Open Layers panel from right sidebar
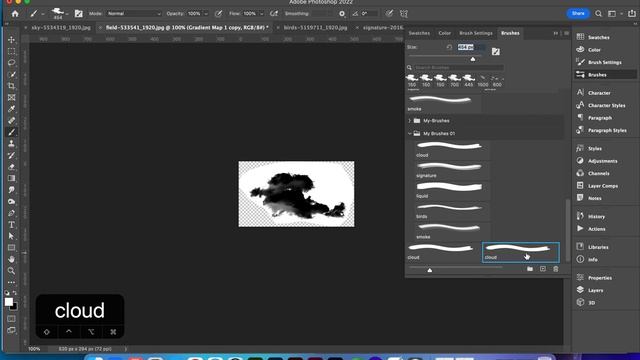The width and height of the screenshot is (640, 360). 596,290
